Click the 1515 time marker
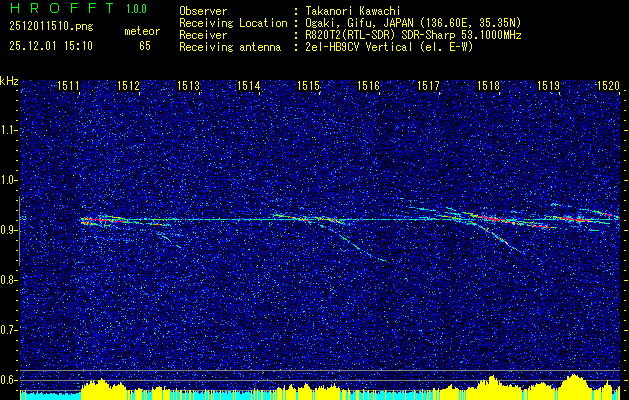Image resolution: width=629 pixels, height=400 pixels. click(x=308, y=85)
